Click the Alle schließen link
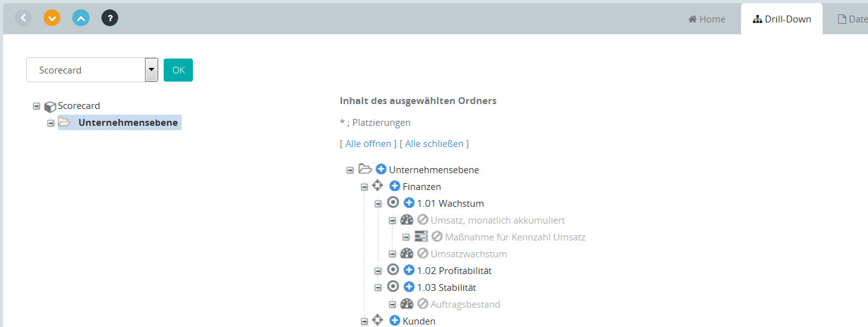The image size is (868, 327). tap(434, 144)
